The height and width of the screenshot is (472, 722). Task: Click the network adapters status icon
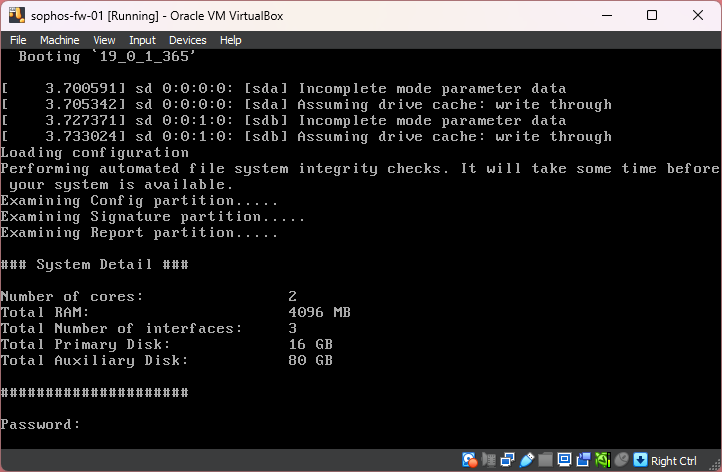(x=507, y=460)
